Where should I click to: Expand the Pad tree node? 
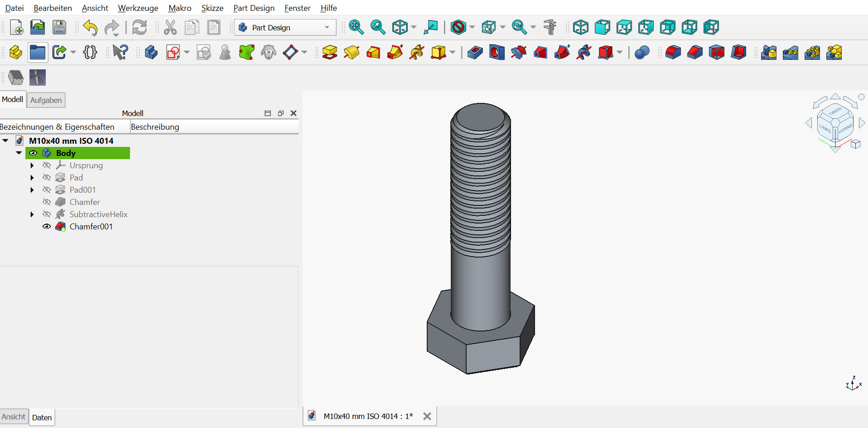32,178
